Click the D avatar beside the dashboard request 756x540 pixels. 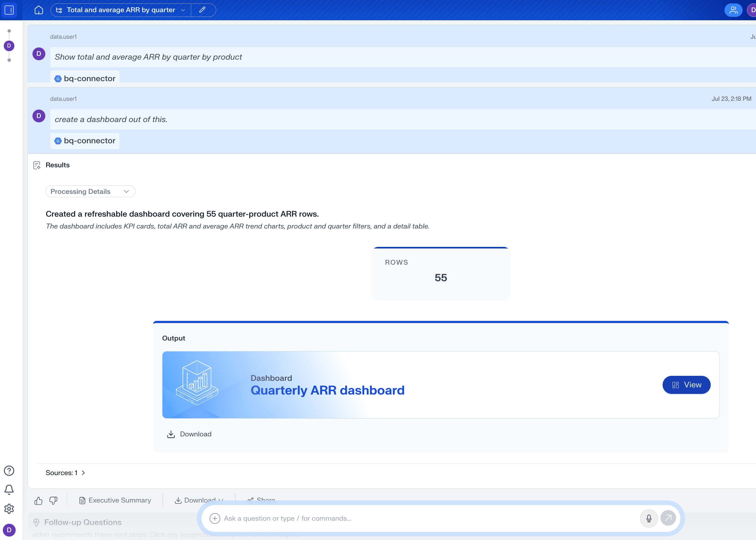pyautogui.click(x=39, y=116)
